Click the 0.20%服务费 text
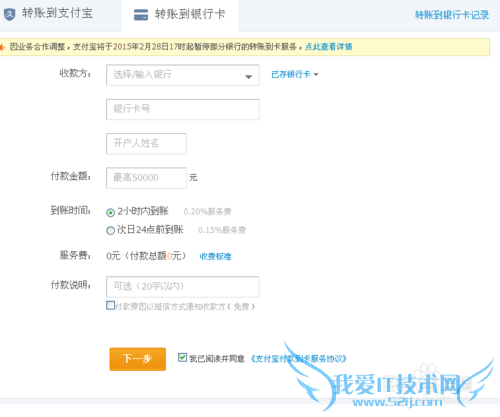Image resolution: width=500 pixels, height=417 pixels. tap(207, 212)
